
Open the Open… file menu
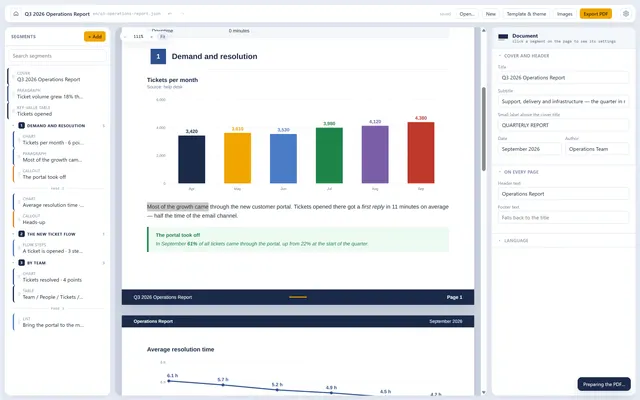pos(467,14)
